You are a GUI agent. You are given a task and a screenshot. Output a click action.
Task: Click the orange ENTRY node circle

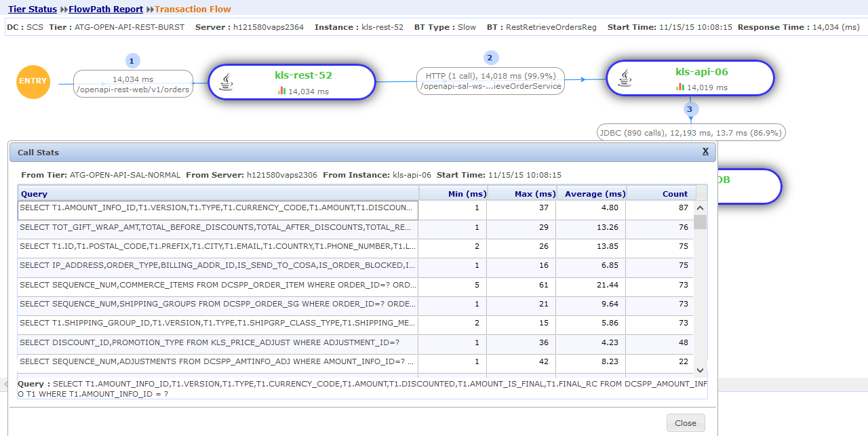(33, 81)
